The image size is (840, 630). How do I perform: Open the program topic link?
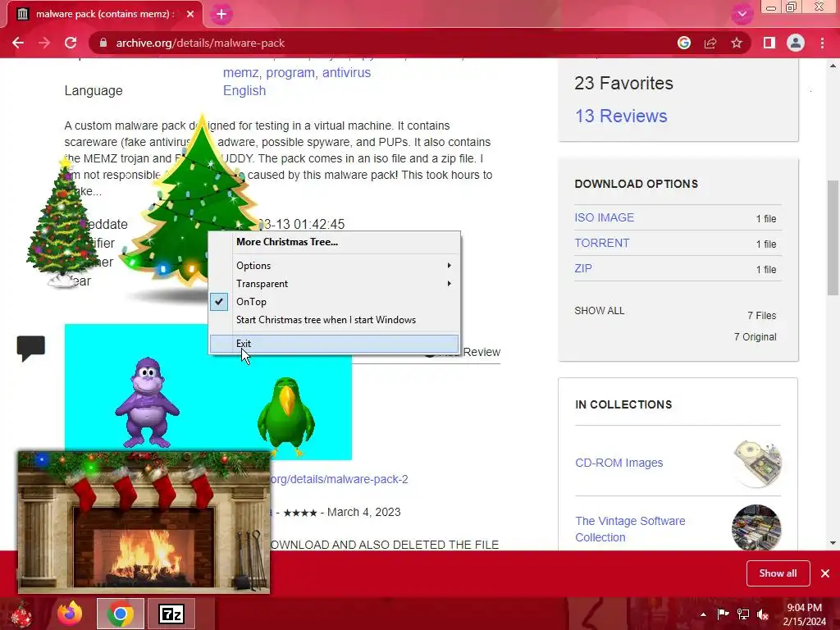pyautogui.click(x=290, y=72)
